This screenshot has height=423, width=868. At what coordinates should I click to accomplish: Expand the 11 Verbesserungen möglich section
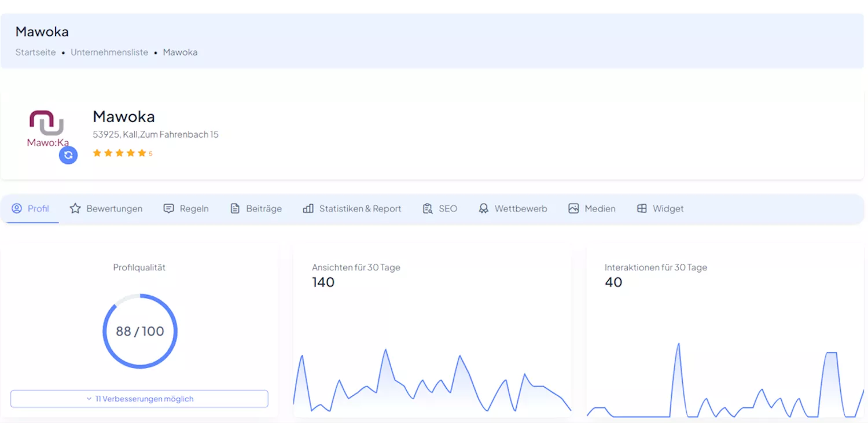click(x=139, y=399)
